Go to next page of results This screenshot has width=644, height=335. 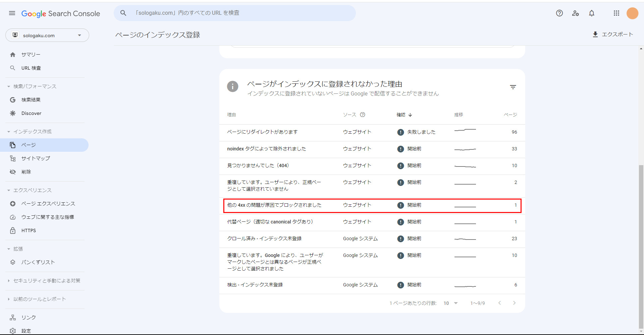tap(514, 303)
